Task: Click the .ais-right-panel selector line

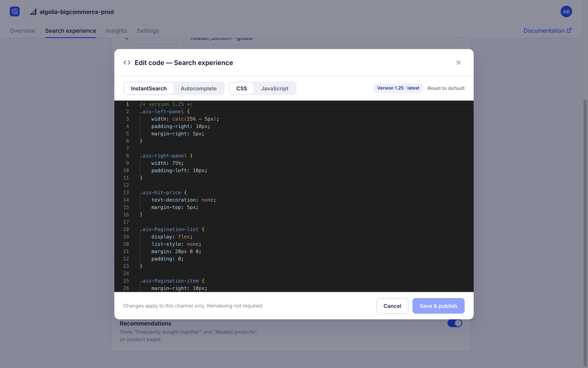Action: click(166, 156)
